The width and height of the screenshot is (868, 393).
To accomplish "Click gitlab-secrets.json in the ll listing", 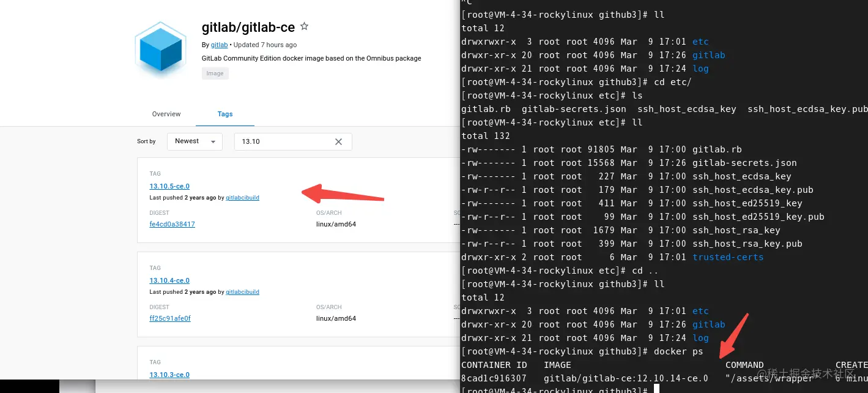I will coord(744,163).
